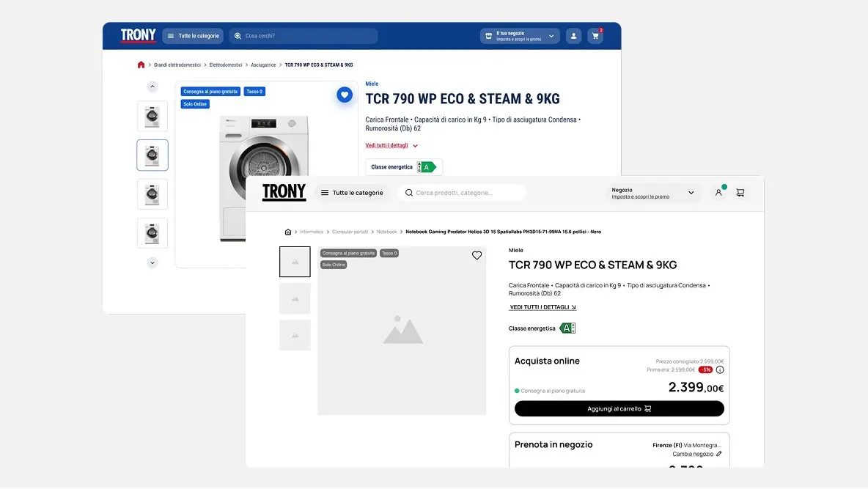Image resolution: width=868 pixels, height=489 pixels.
Task: Toggle the blue heart favorite button
Action: coord(345,95)
